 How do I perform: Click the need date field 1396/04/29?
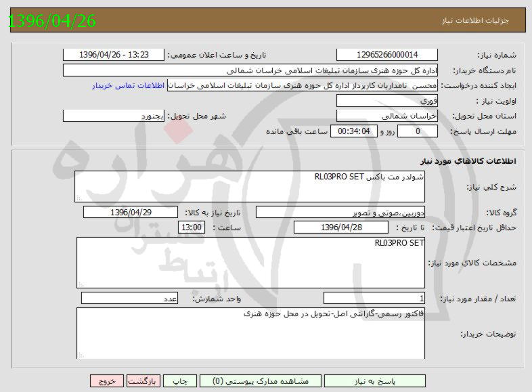point(131,213)
